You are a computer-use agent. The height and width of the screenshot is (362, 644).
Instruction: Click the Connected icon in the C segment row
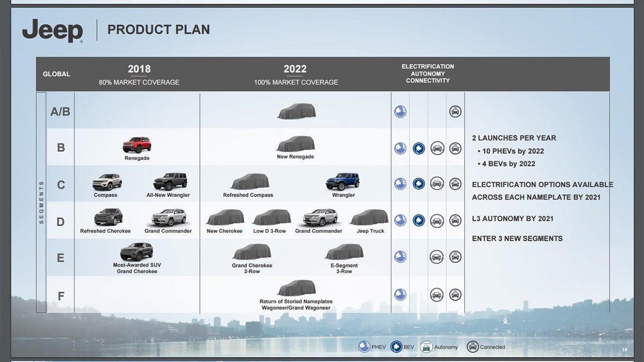455,184
